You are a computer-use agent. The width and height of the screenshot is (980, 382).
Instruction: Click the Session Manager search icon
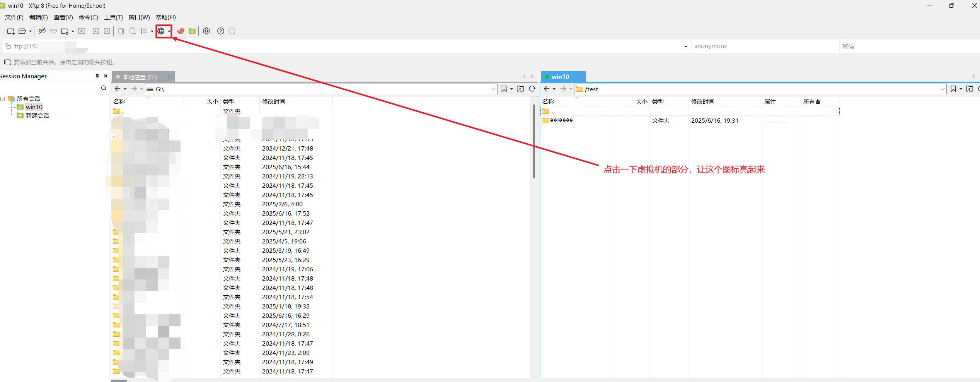104,88
